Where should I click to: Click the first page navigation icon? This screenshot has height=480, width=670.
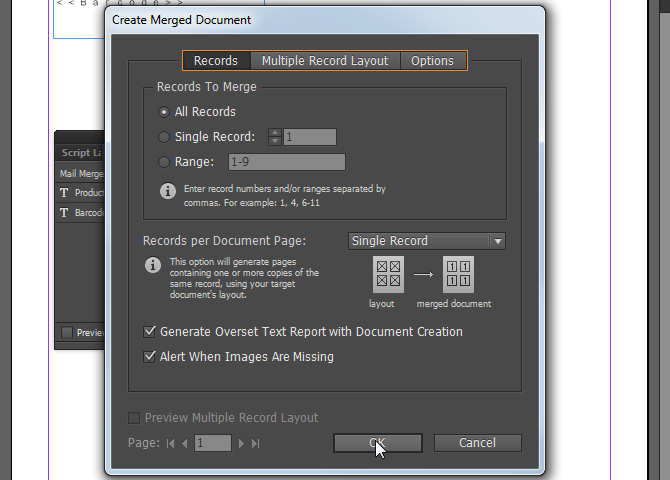point(170,443)
